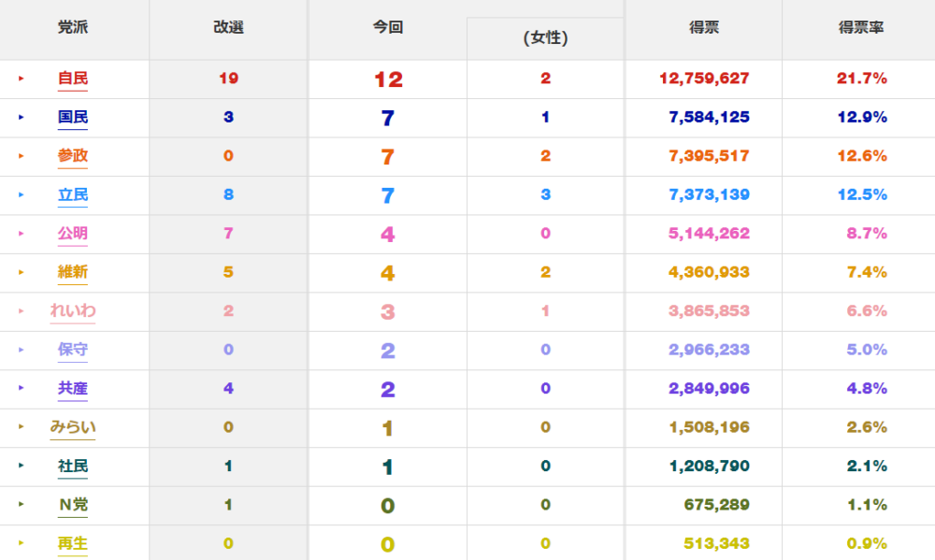This screenshot has height=560, width=935.
Task: Select the 5,144,262 vote count
Action: point(709,233)
